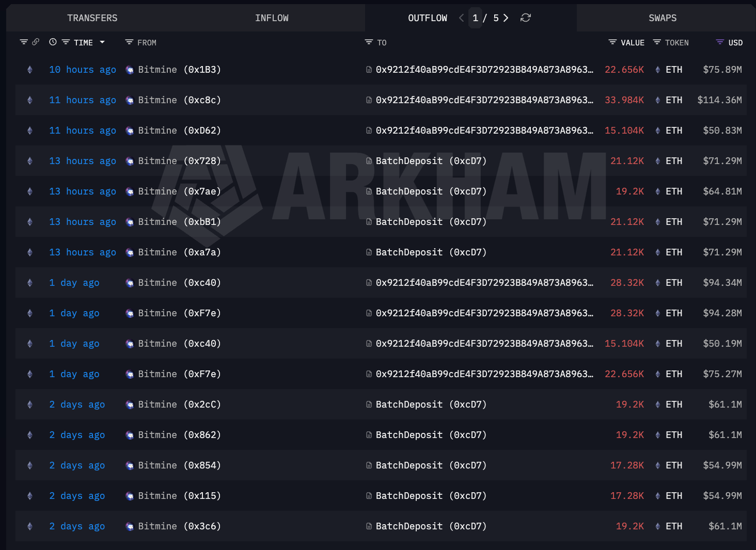Click the Bitmine logo icon in 0x7ae row
The image size is (756, 550).
pos(130,191)
